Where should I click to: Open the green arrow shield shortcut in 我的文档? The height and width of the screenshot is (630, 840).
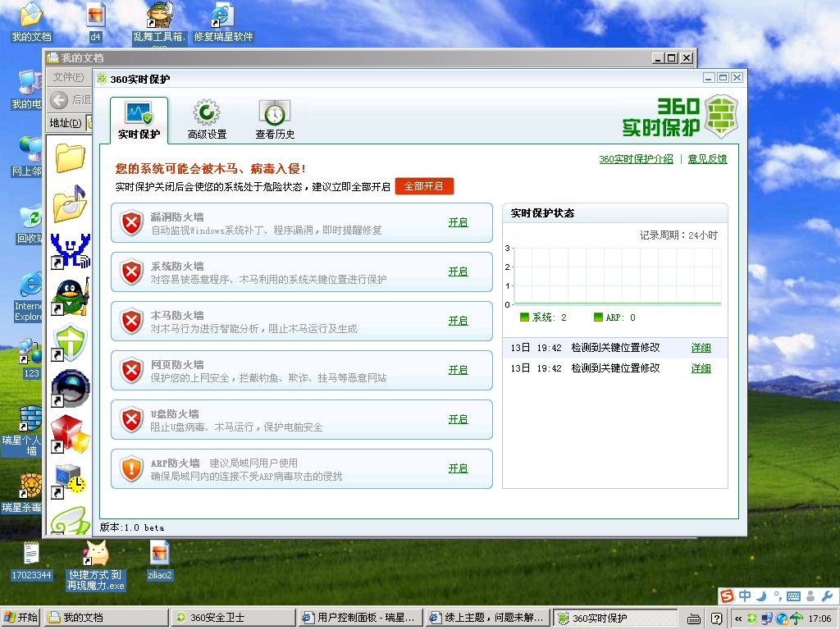tap(71, 343)
